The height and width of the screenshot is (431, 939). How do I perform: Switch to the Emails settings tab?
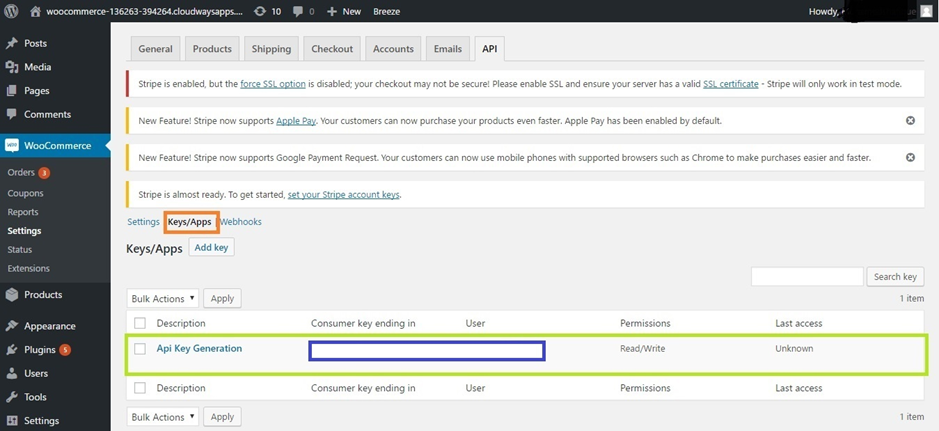coord(448,49)
